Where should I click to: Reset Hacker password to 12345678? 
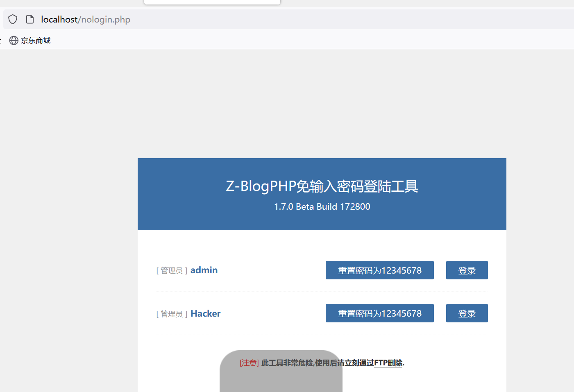click(x=380, y=313)
